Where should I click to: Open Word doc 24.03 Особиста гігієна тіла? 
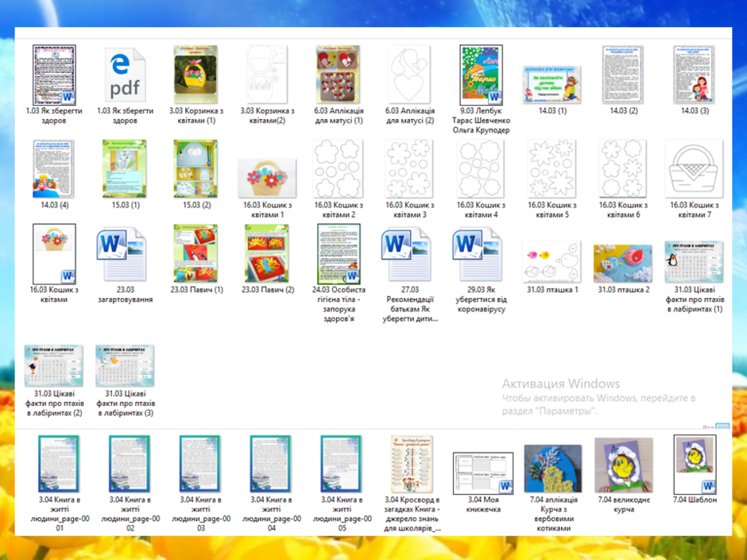[x=339, y=254]
